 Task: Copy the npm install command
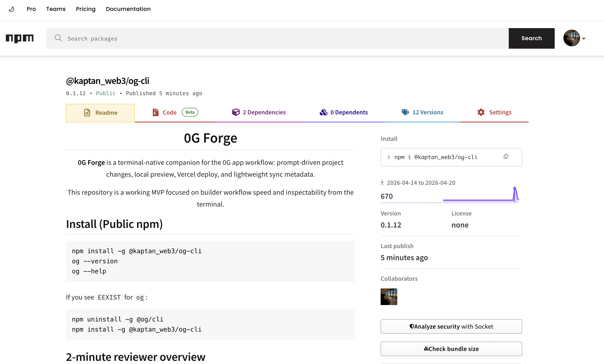[506, 156]
